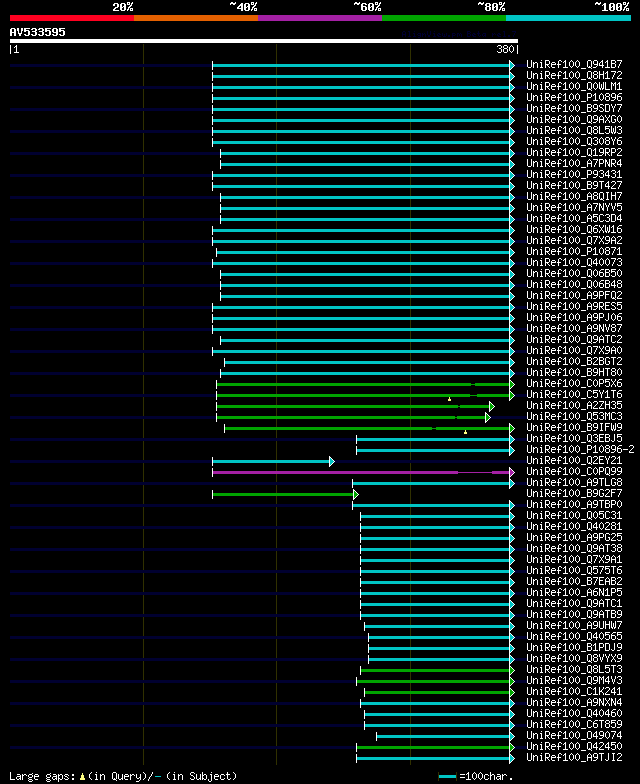Click the UniRef100_Q42450 label
Screen dimensions: 640x784
click(x=574, y=746)
